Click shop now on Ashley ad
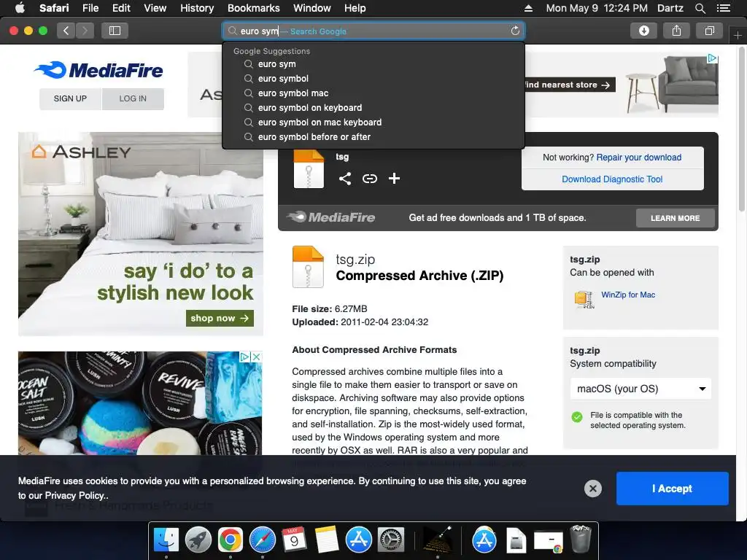This screenshot has height=560, width=747. [x=220, y=318]
